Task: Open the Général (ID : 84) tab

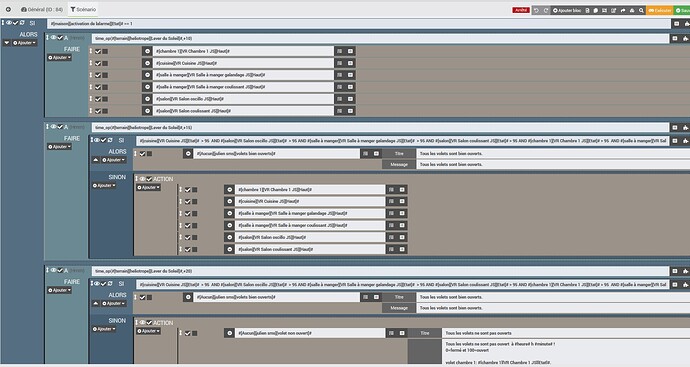Action: tap(42, 9)
